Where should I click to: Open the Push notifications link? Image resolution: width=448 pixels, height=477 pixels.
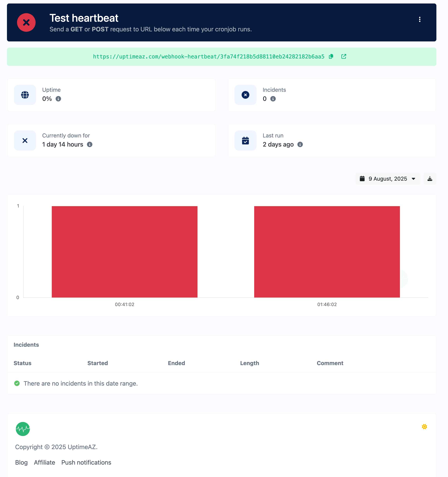point(86,463)
